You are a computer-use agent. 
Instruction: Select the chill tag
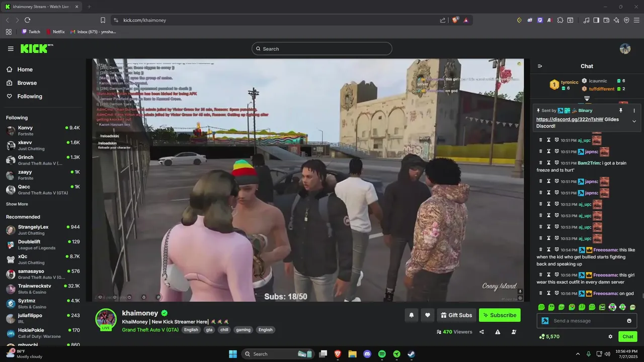point(224,330)
